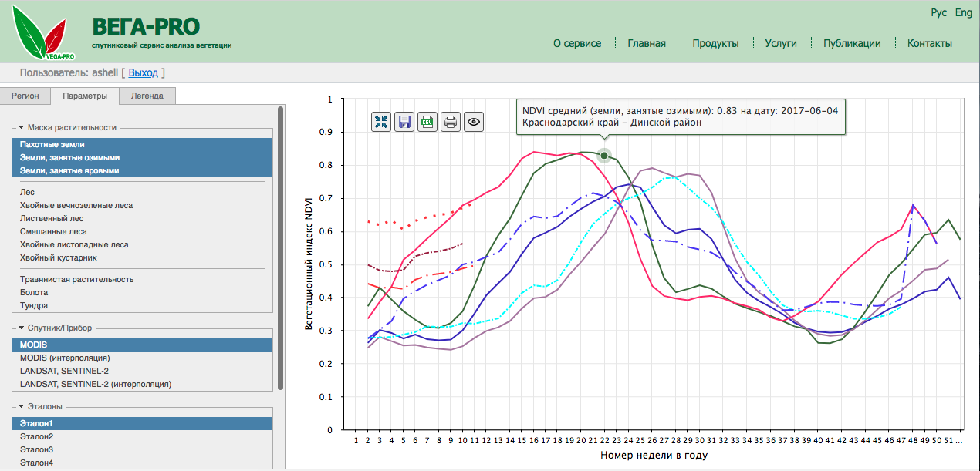This screenshot has height=471, width=980.
Task: Collapse the Маска растительности section
Action: pyautogui.click(x=21, y=127)
